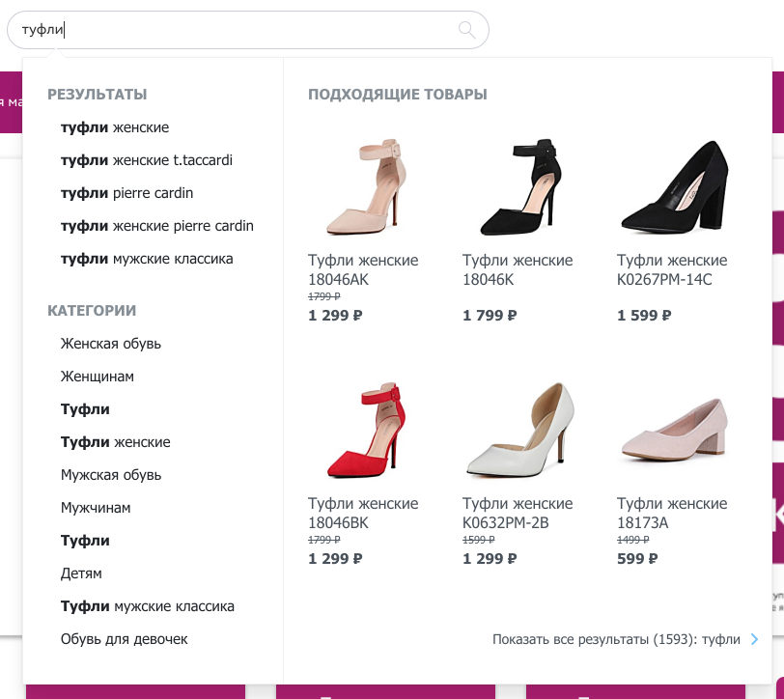Open red ankle-strap heel 18046BK image
The image size is (784, 699).
[363, 431]
